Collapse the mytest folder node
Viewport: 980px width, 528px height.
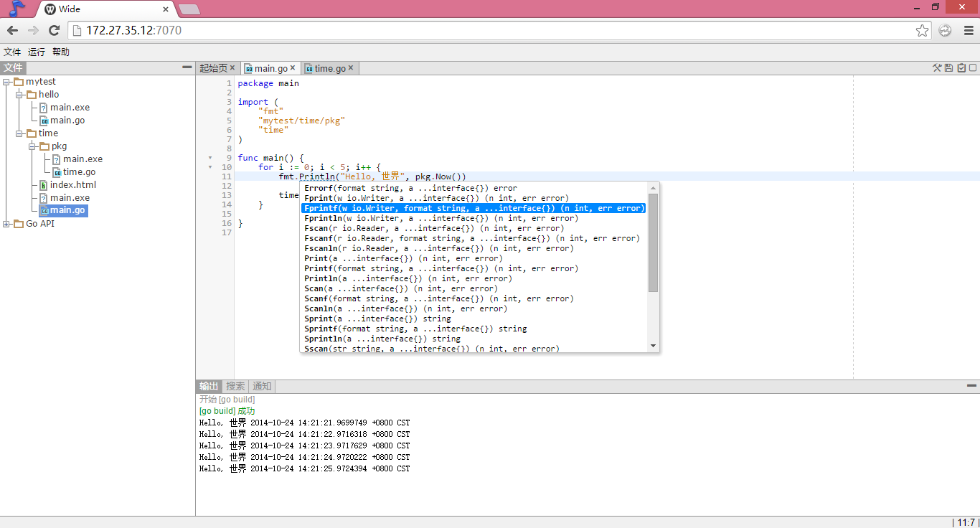click(6, 82)
